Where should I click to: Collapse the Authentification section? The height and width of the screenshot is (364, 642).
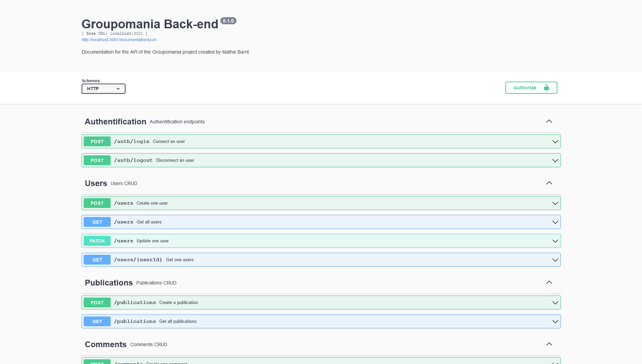[x=549, y=121]
